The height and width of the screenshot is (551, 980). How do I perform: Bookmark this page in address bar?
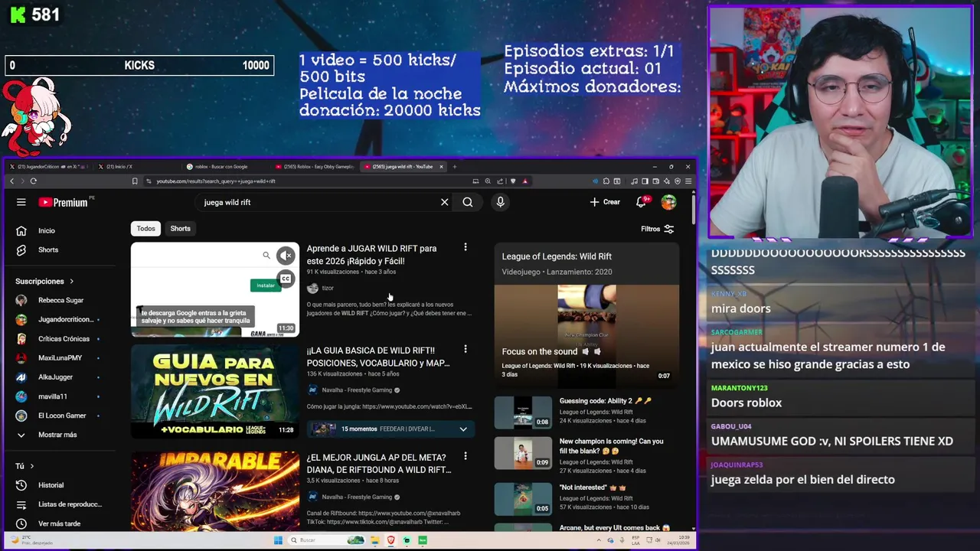(135, 181)
